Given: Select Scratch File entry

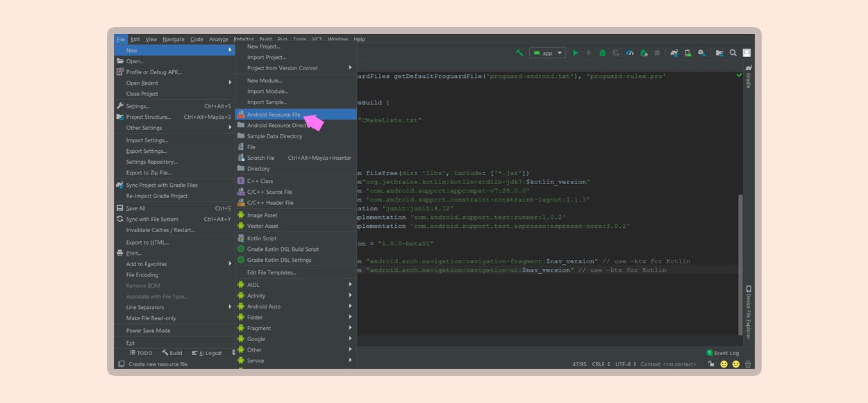Looking at the screenshot, I should [296, 158].
